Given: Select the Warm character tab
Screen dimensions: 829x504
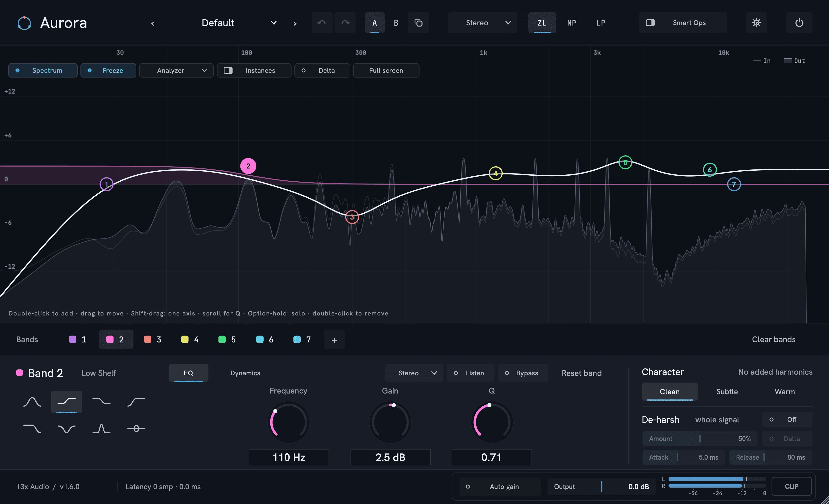Looking at the screenshot, I should pos(784,392).
